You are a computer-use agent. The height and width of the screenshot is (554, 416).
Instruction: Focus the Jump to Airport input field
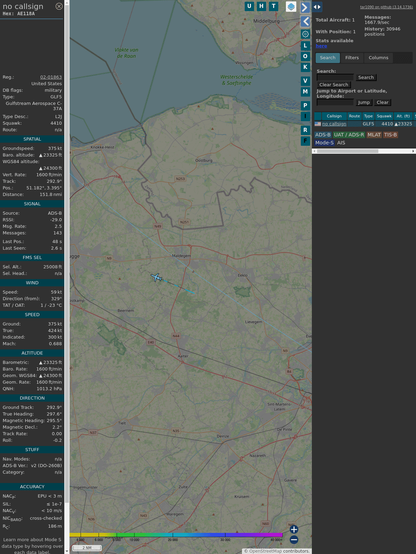[335, 102]
